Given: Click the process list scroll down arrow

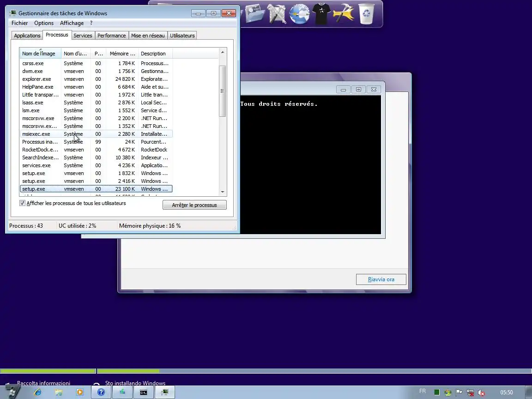Looking at the screenshot, I should point(223,192).
